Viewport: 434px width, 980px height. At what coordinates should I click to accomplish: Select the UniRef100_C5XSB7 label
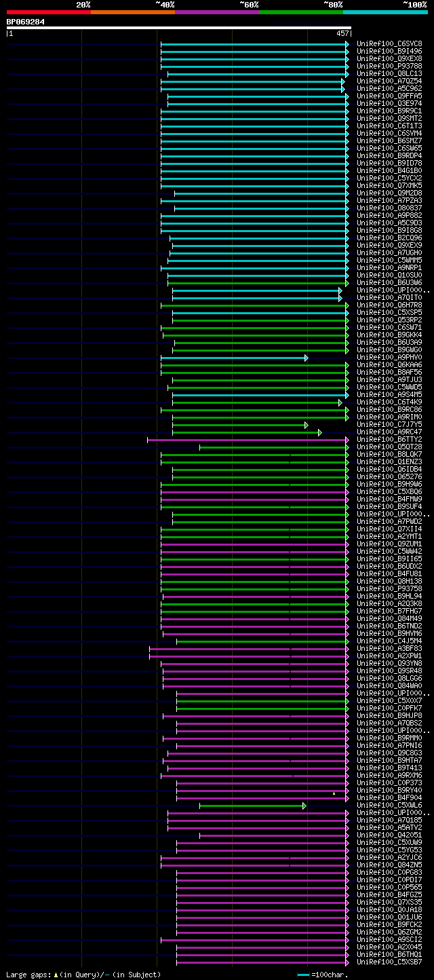(389, 962)
